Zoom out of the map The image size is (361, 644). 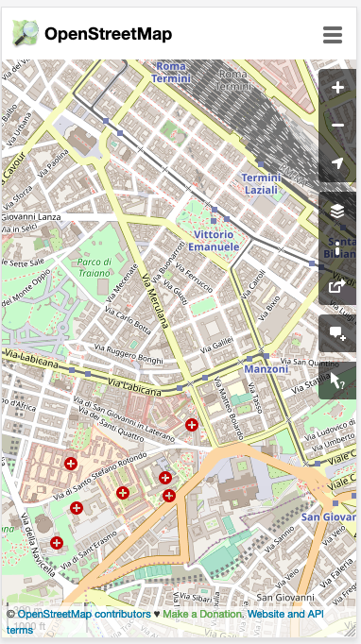pyautogui.click(x=337, y=125)
